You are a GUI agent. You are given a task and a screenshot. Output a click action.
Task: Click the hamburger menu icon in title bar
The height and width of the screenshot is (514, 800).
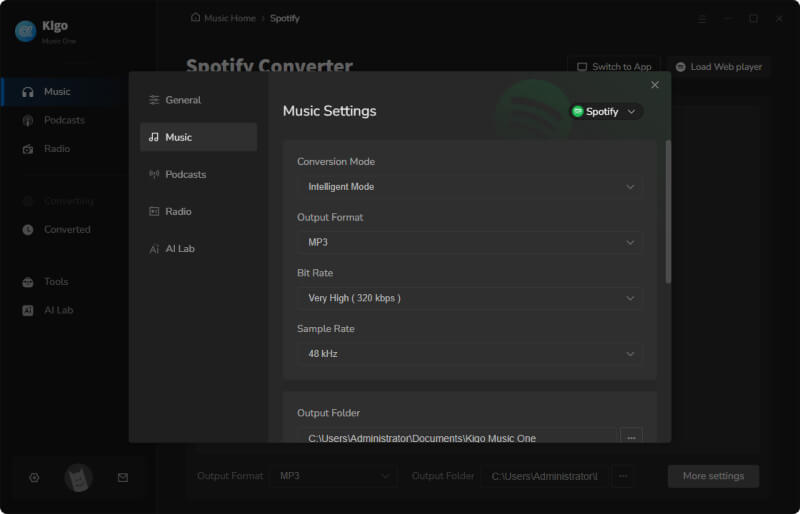point(702,19)
